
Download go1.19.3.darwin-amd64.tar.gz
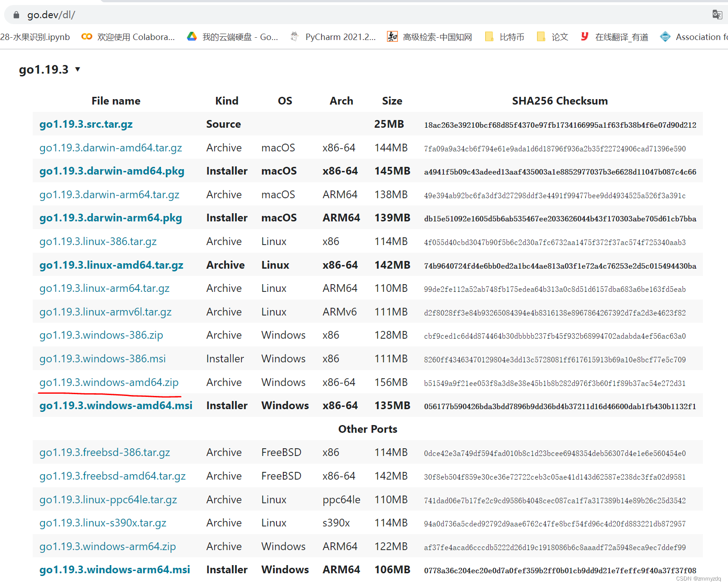[x=110, y=148]
